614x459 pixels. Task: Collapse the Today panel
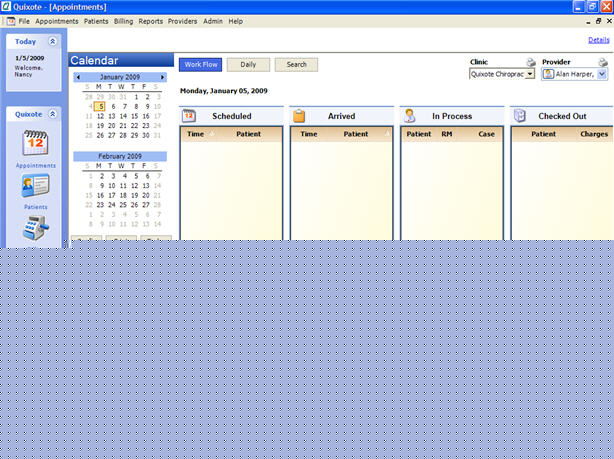coord(52,41)
